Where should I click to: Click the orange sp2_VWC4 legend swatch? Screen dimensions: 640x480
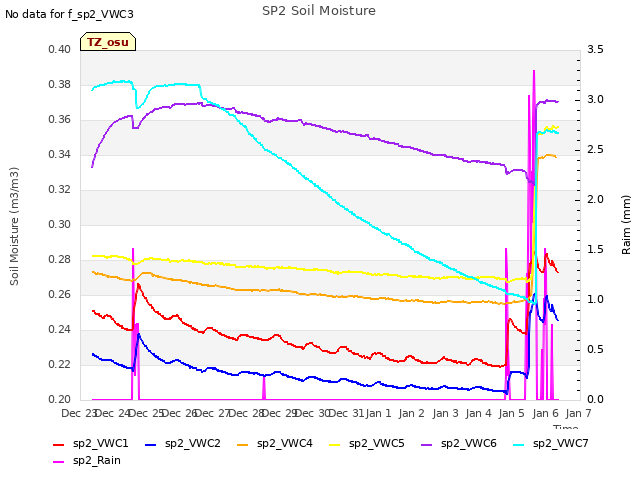pyautogui.click(x=243, y=444)
